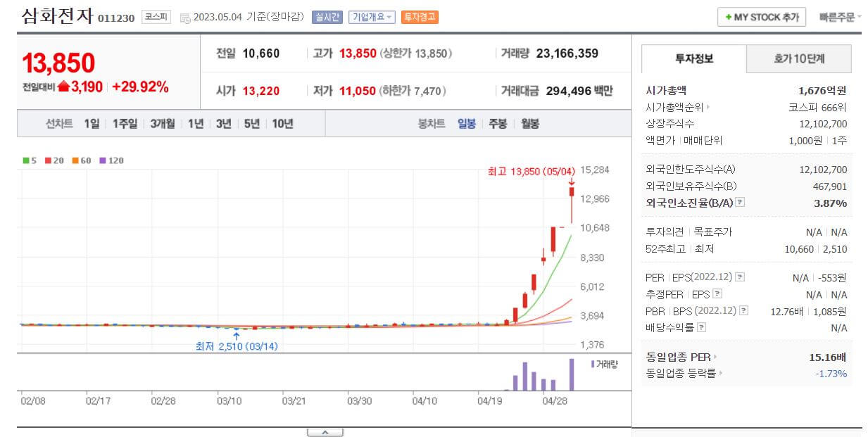This screenshot has height=437, width=868.
Task: Switch to the 투자정보 tab
Action: point(694,59)
